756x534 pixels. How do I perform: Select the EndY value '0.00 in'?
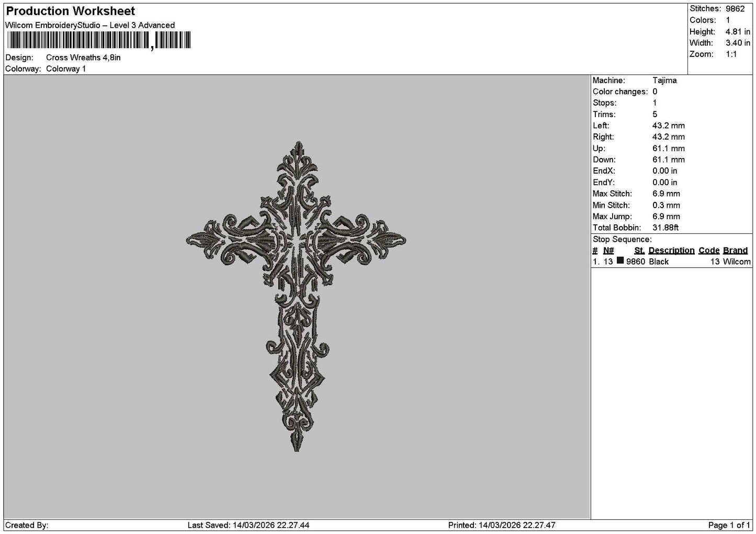(x=664, y=183)
